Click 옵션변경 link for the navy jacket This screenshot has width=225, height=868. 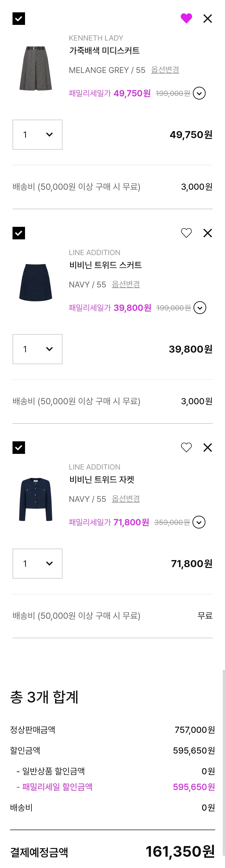[x=126, y=499]
